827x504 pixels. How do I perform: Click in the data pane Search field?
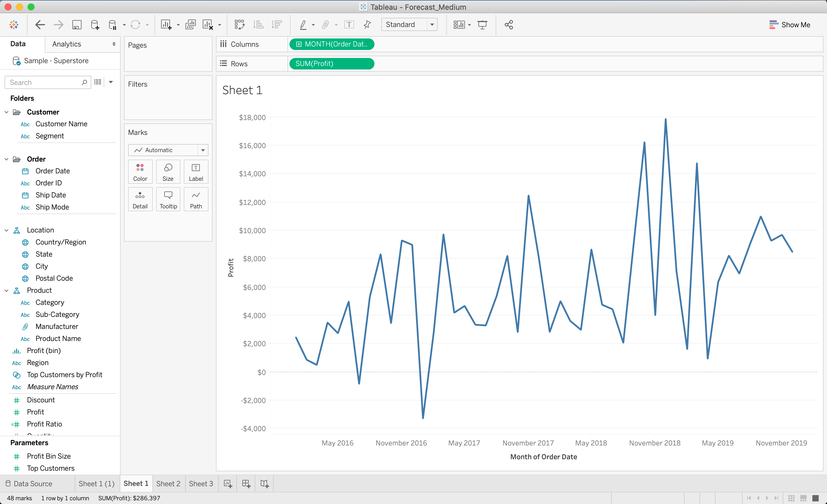(x=48, y=82)
